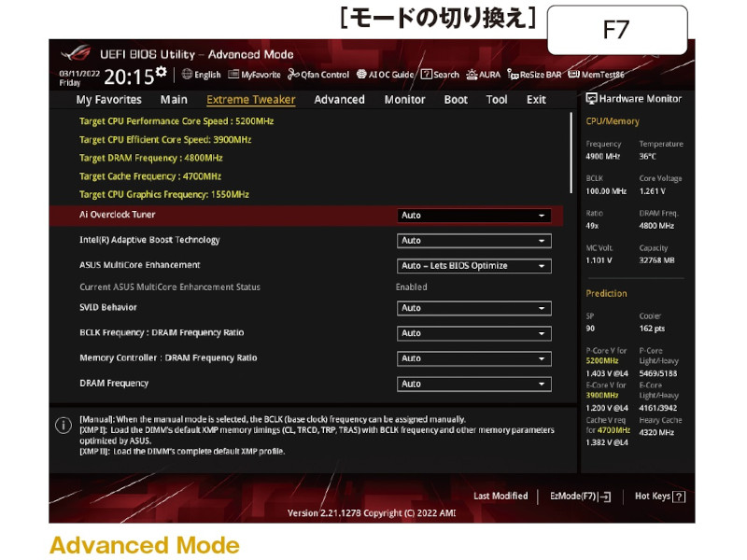This screenshot has width=747, height=560.
Task: Click the Last Modified button
Action: point(500,497)
